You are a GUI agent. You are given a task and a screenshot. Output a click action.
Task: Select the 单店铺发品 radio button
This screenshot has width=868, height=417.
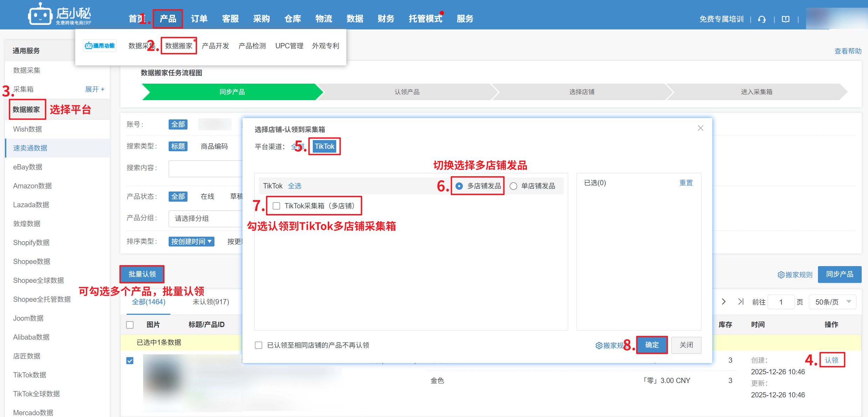tap(513, 186)
